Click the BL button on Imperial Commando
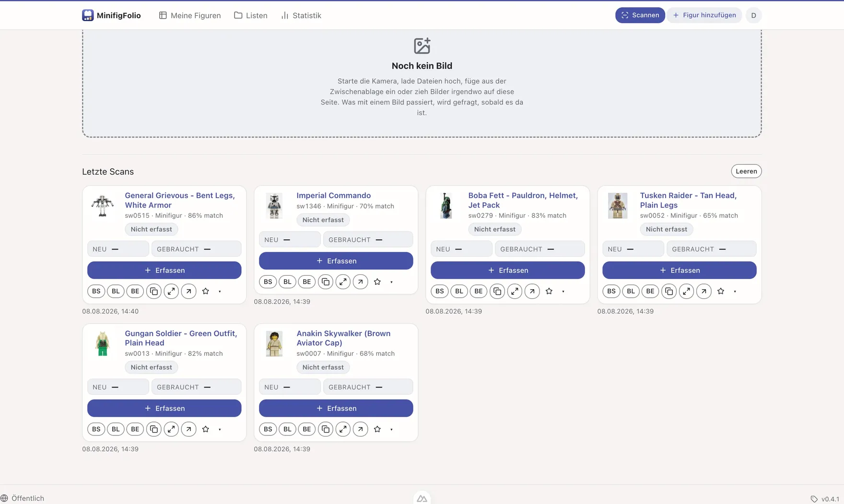 click(x=287, y=282)
